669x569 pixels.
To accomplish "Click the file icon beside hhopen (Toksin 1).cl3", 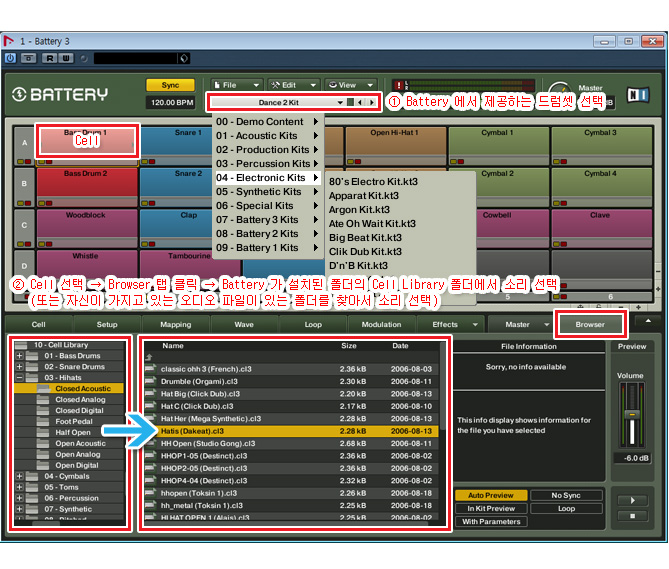I will click(x=150, y=493).
